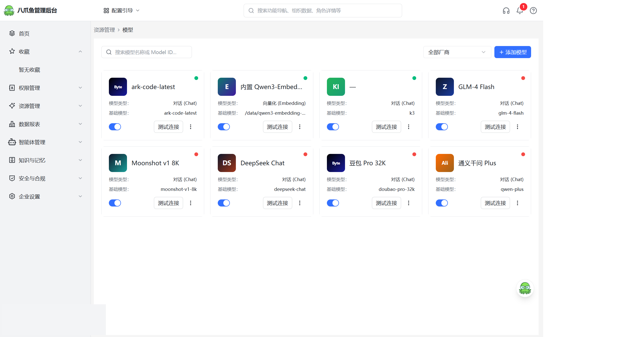Click the magnifier icon in global search
This screenshot has width=644, height=337.
tap(251, 11)
